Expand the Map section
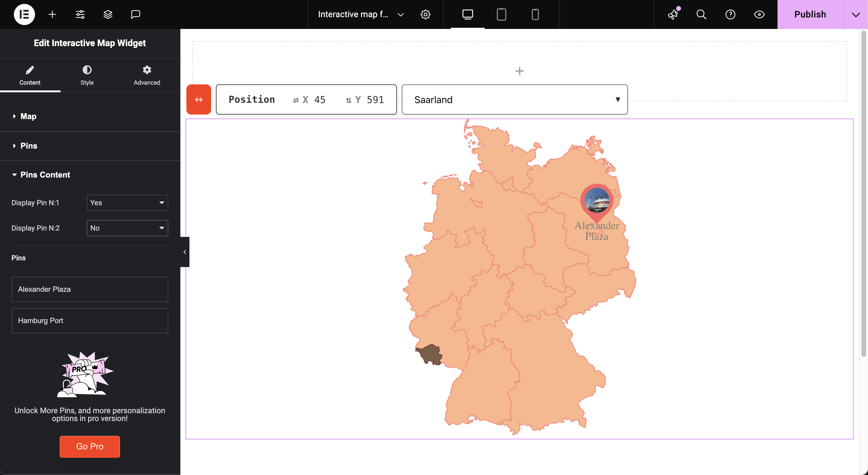 pyautogui.click(x=29, y=116)
